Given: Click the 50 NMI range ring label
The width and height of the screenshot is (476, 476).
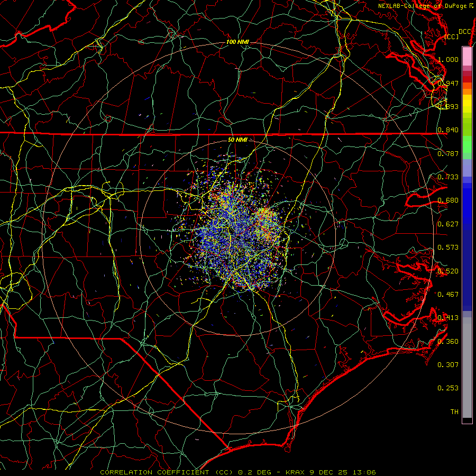Looking at the screenshot, I should 237,140.
